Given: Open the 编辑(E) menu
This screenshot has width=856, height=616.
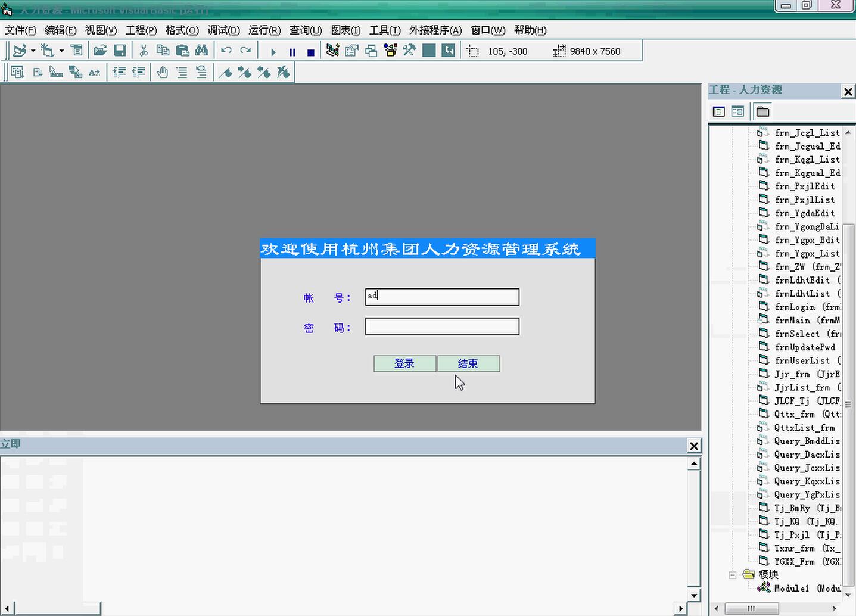Looking at the screenshot, I should (61, 30).
